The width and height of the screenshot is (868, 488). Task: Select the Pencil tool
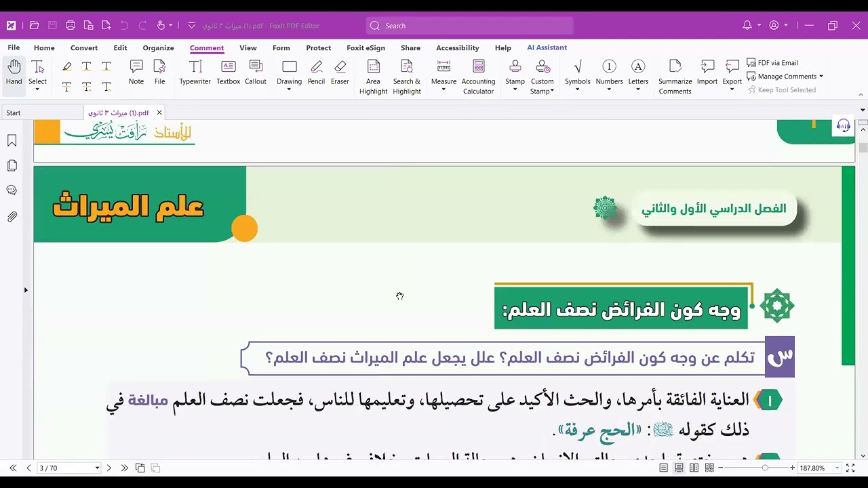316,73
